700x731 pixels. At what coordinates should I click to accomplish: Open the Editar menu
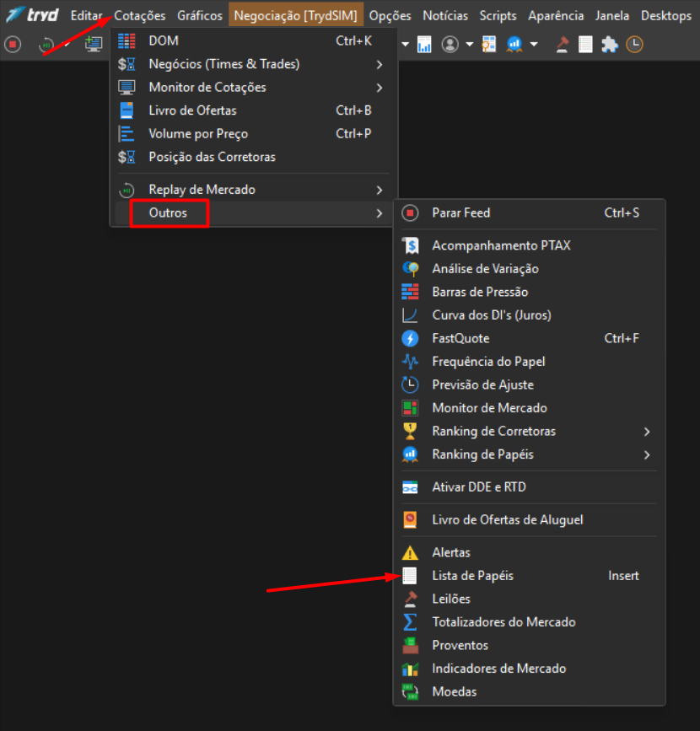click(x=86, y=16)
